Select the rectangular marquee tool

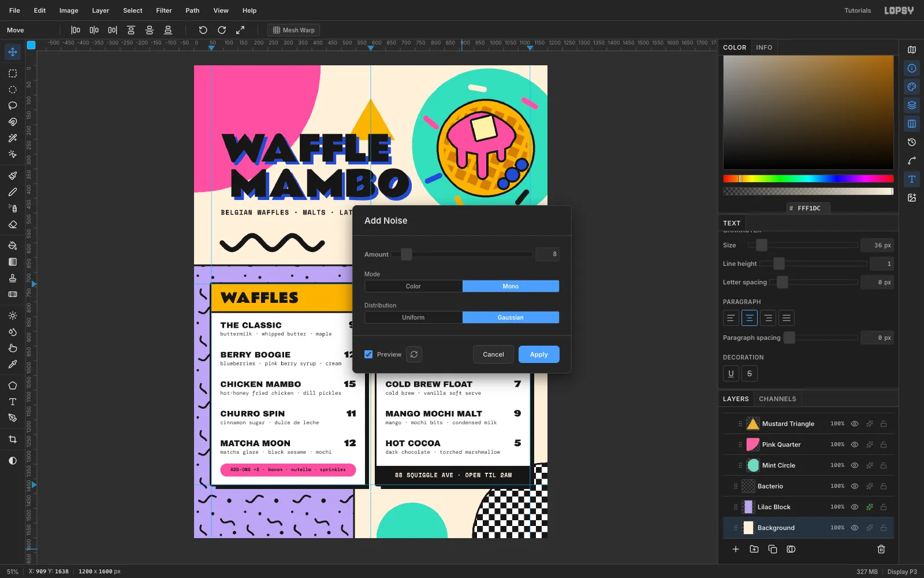13,73
